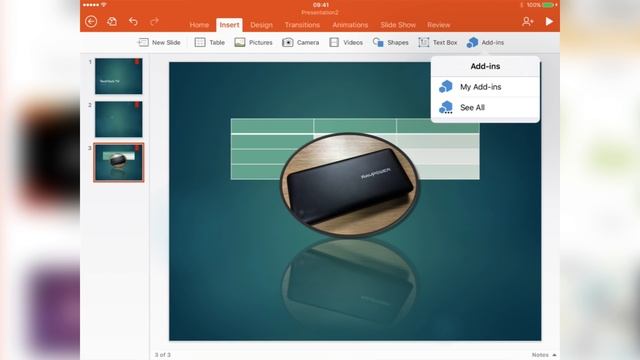
Task: Insert a Table
Action: coord(210,42)
